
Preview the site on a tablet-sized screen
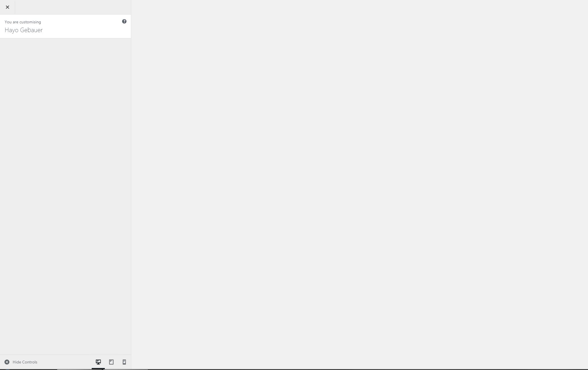point(111,362)
